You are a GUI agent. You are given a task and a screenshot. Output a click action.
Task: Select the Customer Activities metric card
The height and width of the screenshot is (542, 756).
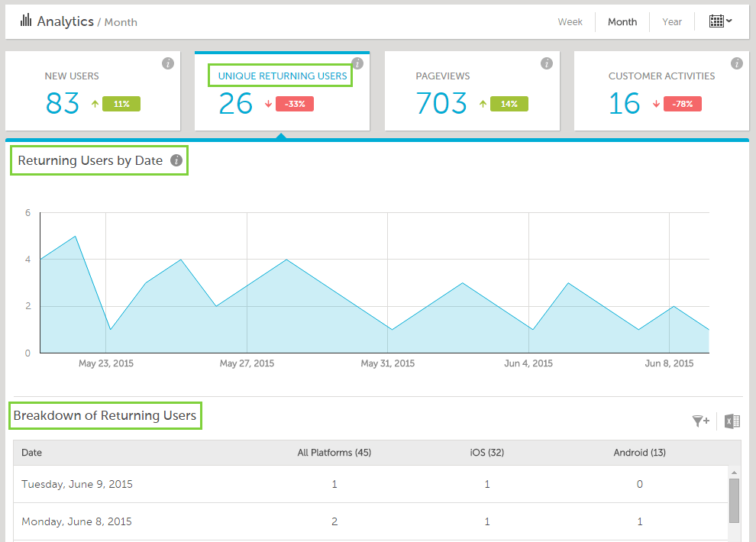[x=661, y=92]
